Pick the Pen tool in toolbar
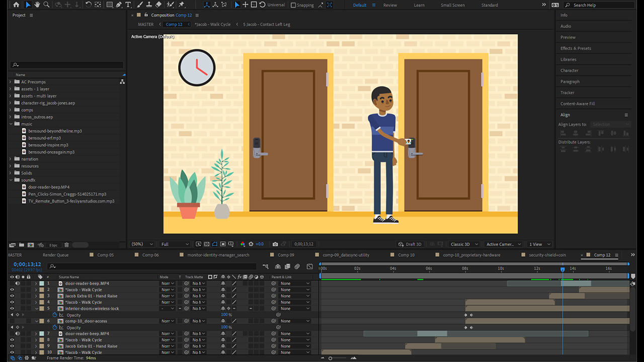 119,5
